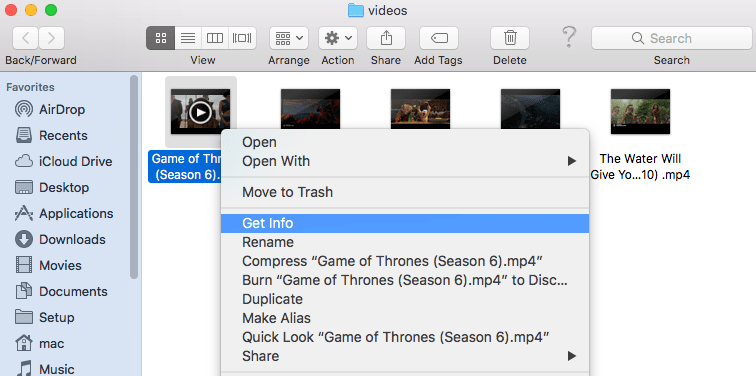
Task: Switch to column view
Action: pyautogui.click(x=215, y=38)
